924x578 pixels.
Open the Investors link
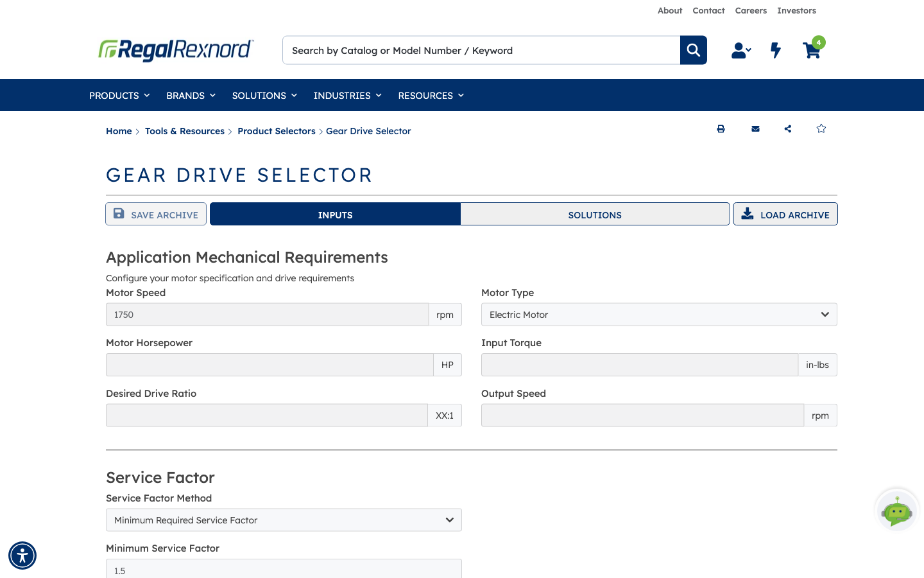(x=796, y=10)
